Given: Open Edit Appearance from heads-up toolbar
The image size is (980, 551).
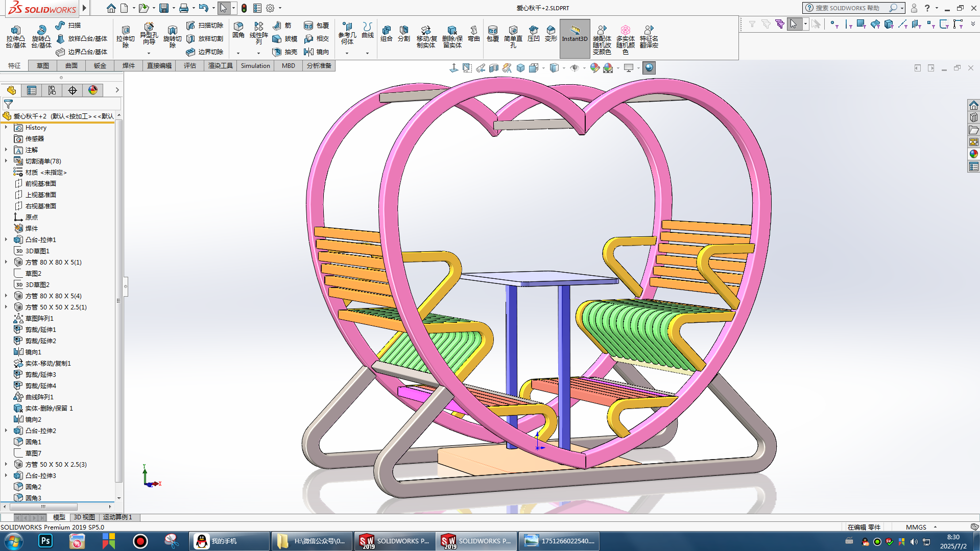Looking at the screenshot, I should point(595,68).
